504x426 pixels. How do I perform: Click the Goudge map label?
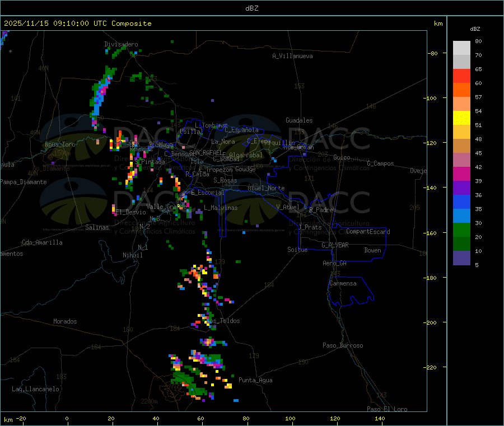click(245, 169)
